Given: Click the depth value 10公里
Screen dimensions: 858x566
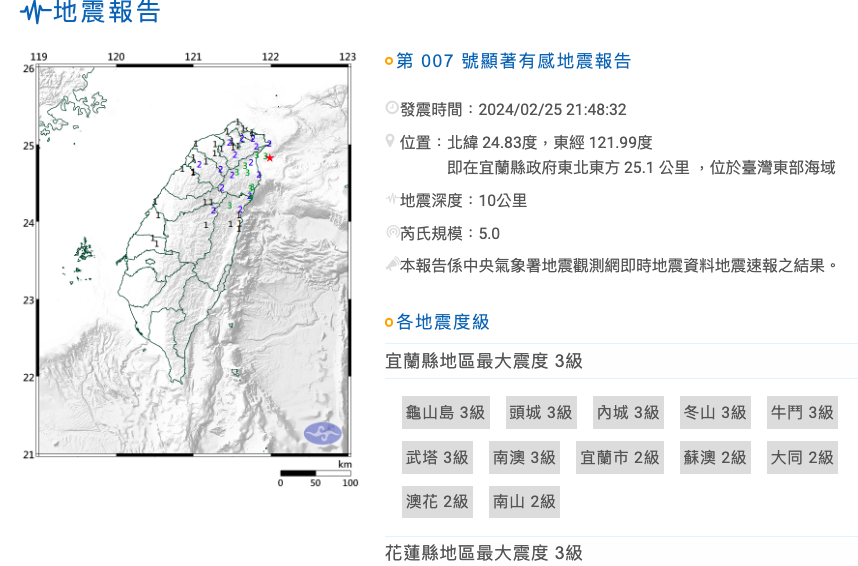Looking at the screenshot, I should pyautogui.click(x=503, y=201).
